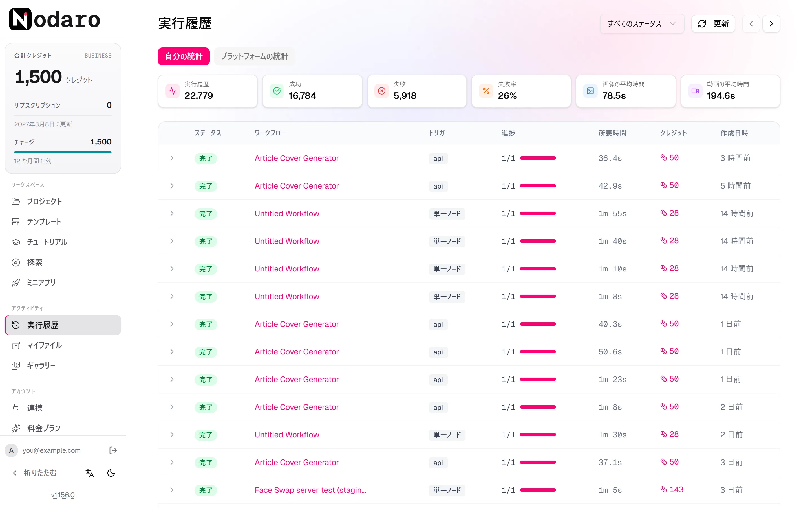Image resolution: width=812 pixels, height=508 pixels.
Task: Open the language switcher icon
Action: coord(90,473)
